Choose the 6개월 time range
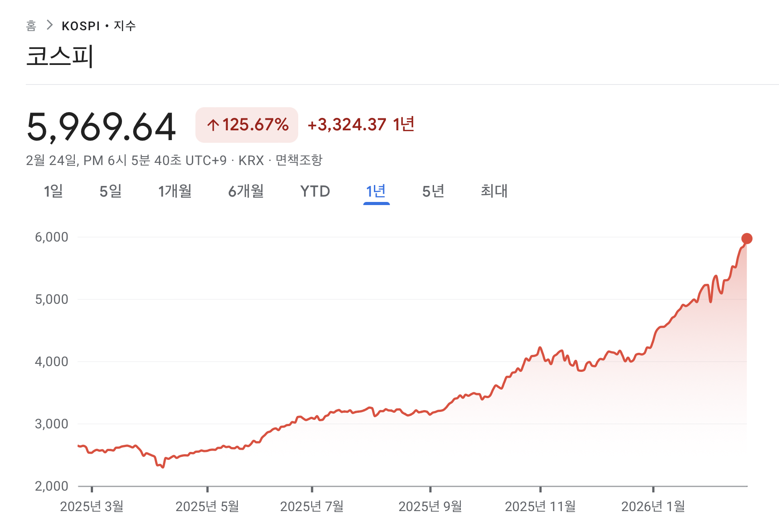This screenshot has height=532, width=779. pos(246,191)
